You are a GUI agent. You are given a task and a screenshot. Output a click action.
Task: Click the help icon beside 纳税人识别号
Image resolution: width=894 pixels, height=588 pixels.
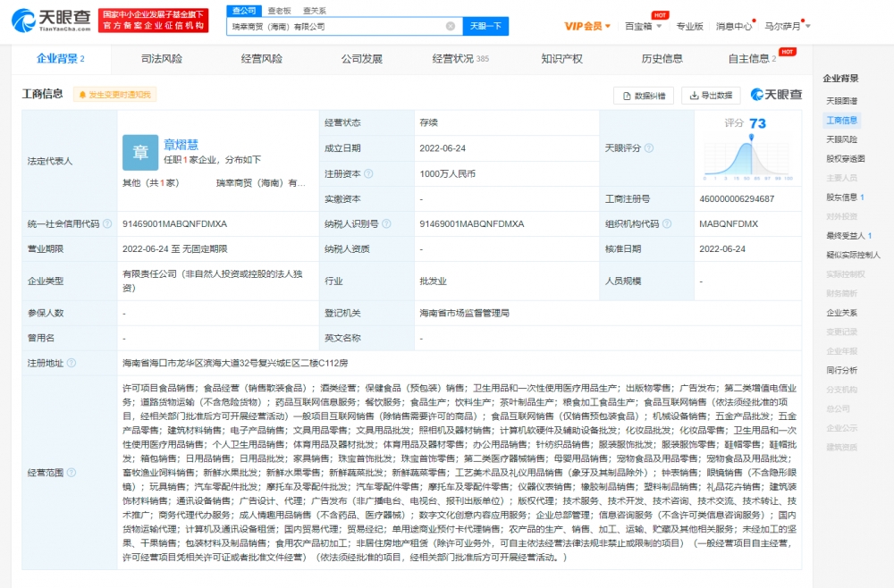385,223
